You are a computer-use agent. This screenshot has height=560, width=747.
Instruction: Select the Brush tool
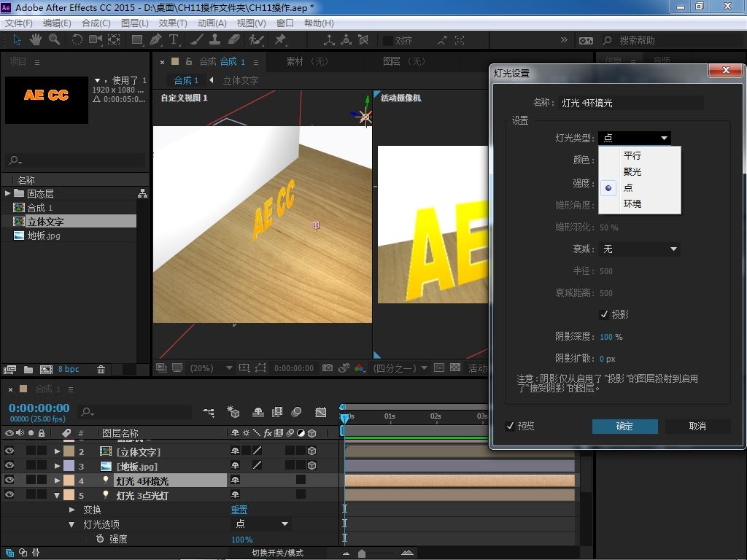[197, 40]
